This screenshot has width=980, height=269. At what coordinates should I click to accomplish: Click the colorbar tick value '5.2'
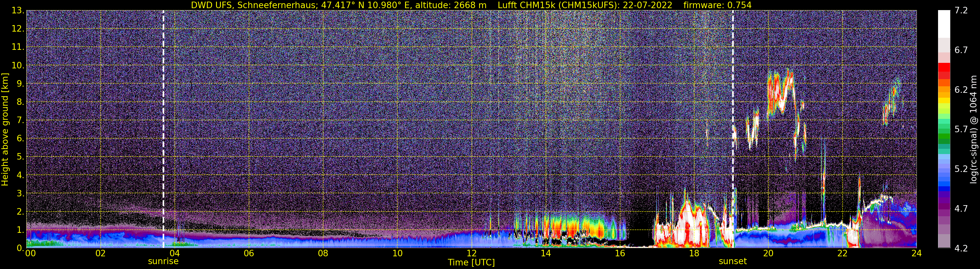point(961,169)
